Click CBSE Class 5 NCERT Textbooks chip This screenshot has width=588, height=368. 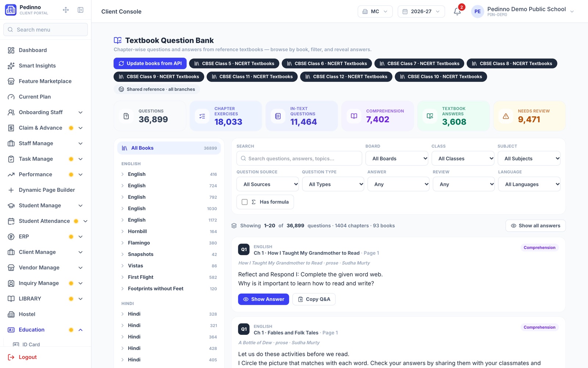[x=234, y=63]
